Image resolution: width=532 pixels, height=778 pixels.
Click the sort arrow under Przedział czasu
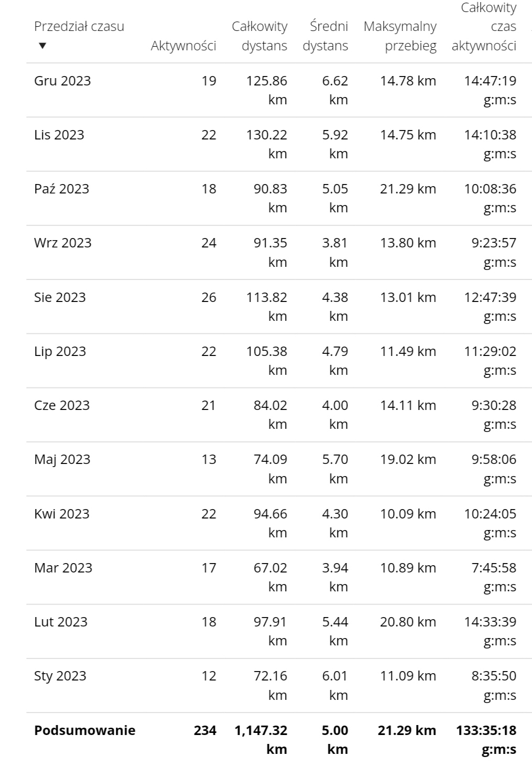(x=42, y=46)
